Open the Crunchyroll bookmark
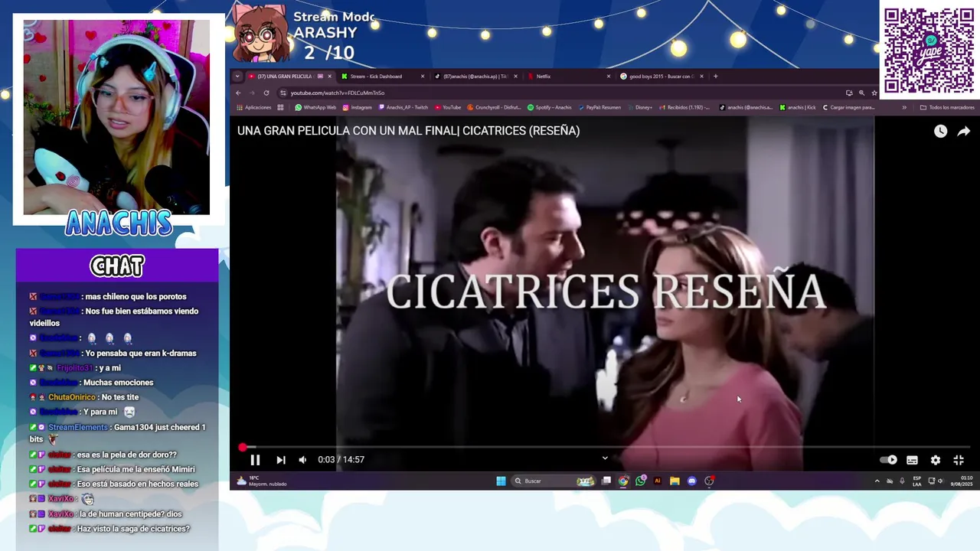This screenshot has height=551, width=980. coord(494,108)
